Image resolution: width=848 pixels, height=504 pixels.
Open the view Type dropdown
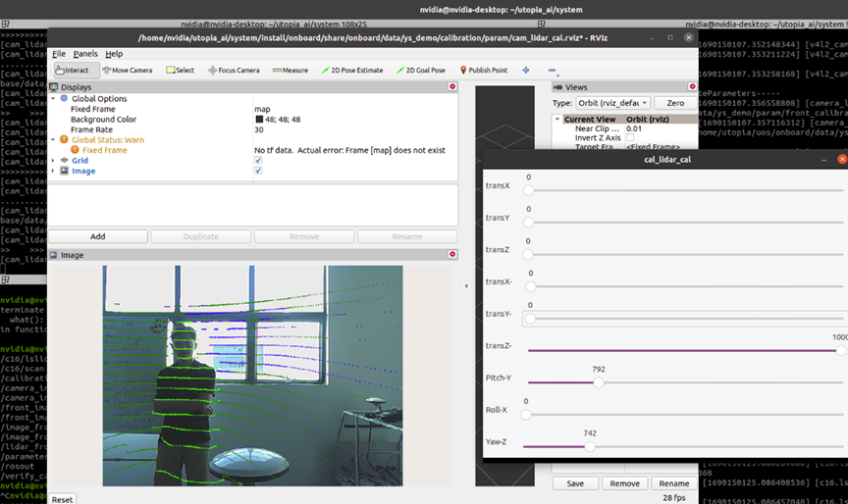click(612, 103)
